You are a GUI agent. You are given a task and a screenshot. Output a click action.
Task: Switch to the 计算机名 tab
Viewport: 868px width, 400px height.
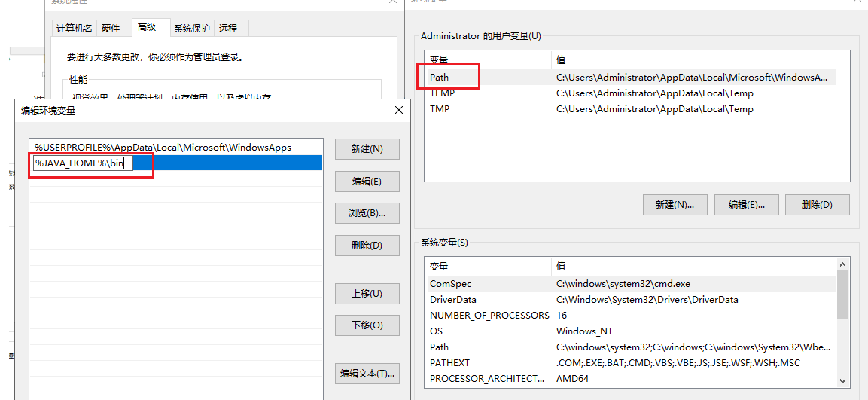point(75,29)
